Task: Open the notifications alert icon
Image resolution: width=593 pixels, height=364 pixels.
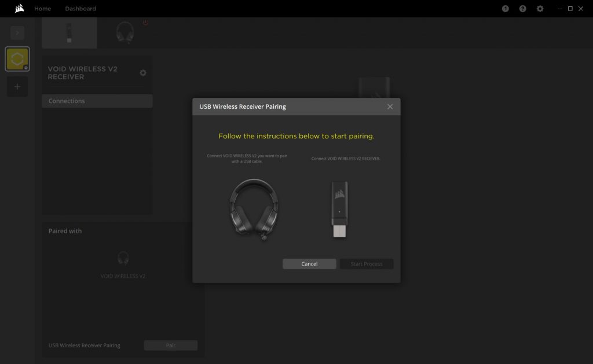Action: pos(505,9)
